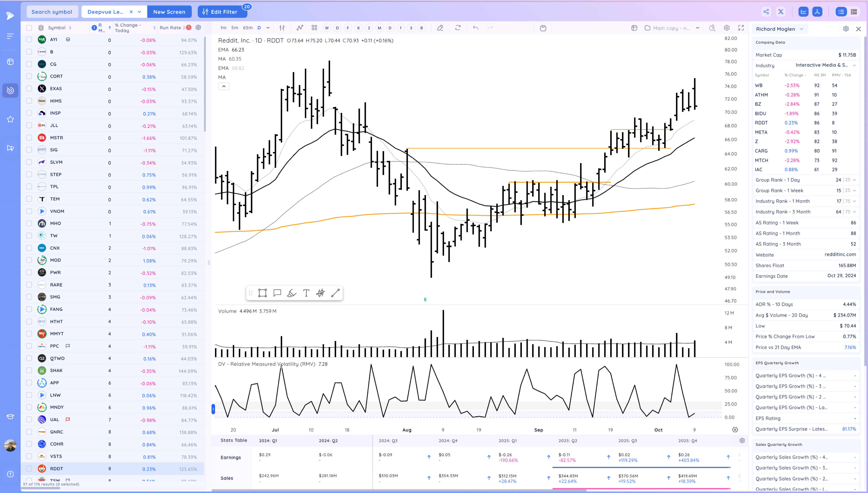Click the refresh chart icon
Screen dimensions: 868x493
(x=458, y=28)
